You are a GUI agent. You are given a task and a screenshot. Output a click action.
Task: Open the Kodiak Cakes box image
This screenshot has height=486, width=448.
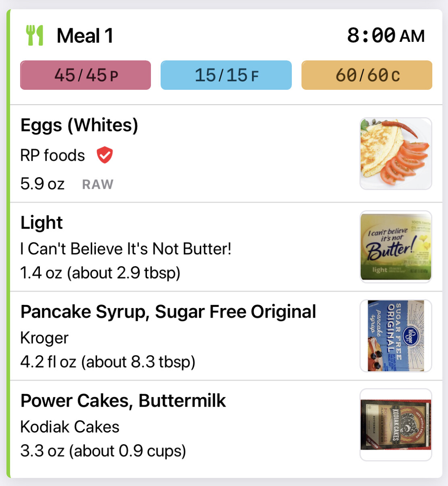coord(396,424)
